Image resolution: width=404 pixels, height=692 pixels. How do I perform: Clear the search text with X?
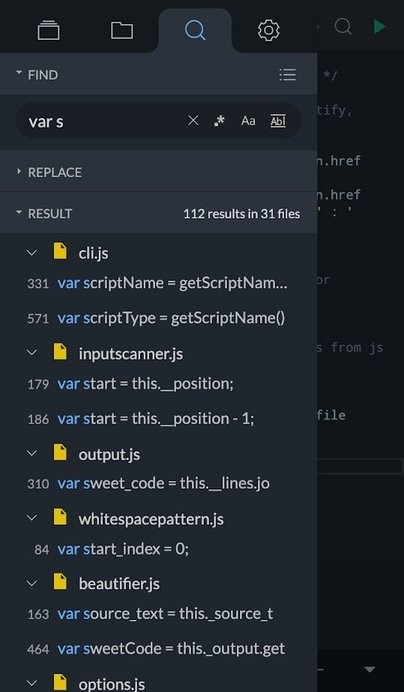tap(193, 120)
